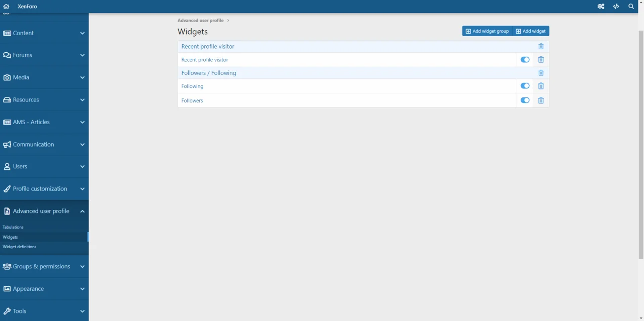Expand the Media section chevron

click(x=83, y=77)
